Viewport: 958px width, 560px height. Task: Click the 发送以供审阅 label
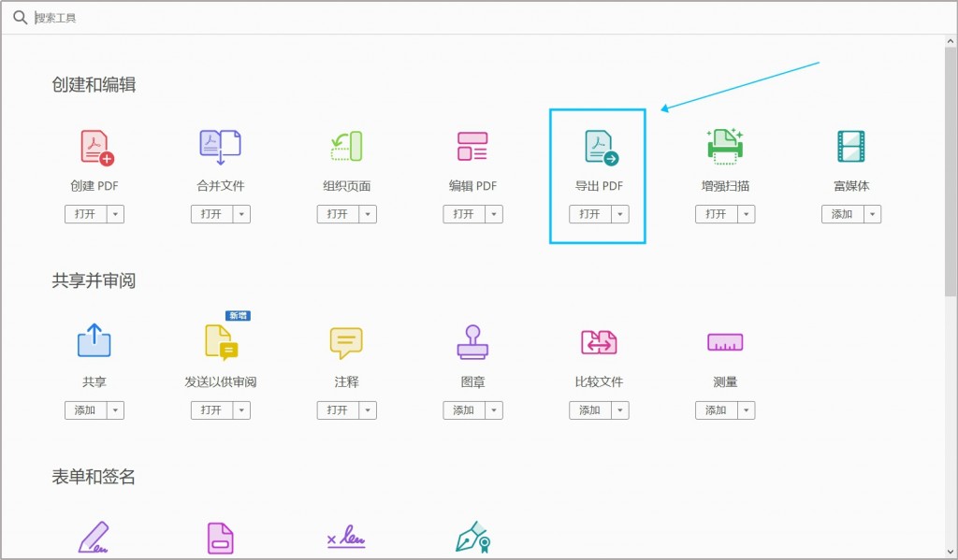point(221,381)
